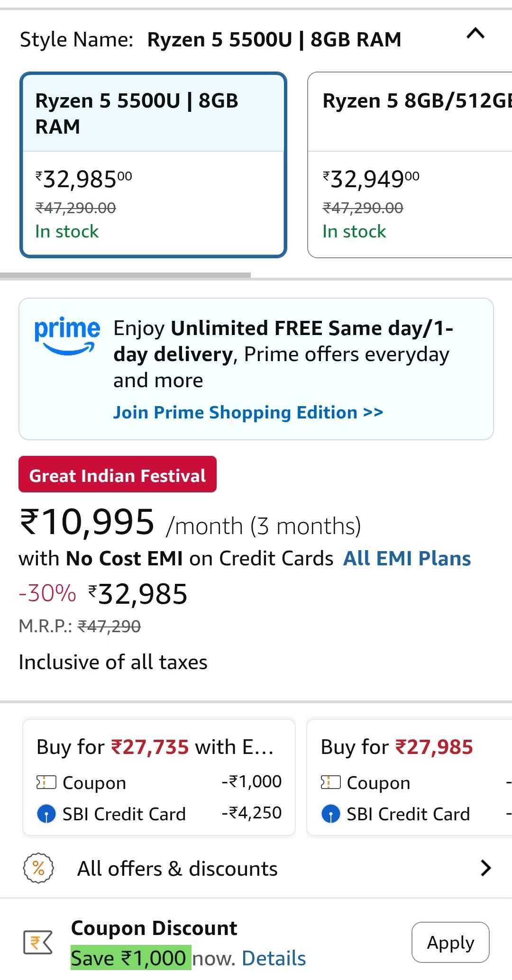Click coupon ticket icon in second offer card

[330, 782]
